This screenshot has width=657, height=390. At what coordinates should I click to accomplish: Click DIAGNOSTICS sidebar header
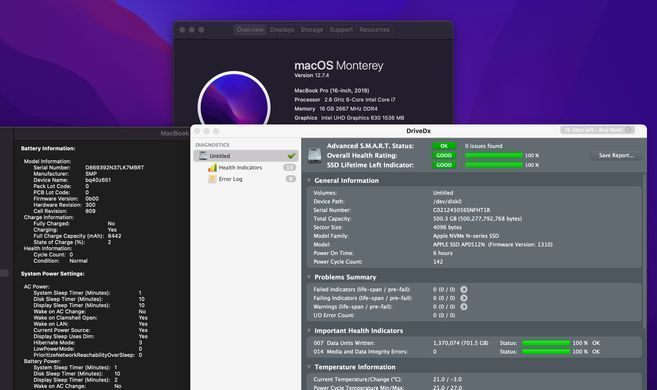(212, 145)
